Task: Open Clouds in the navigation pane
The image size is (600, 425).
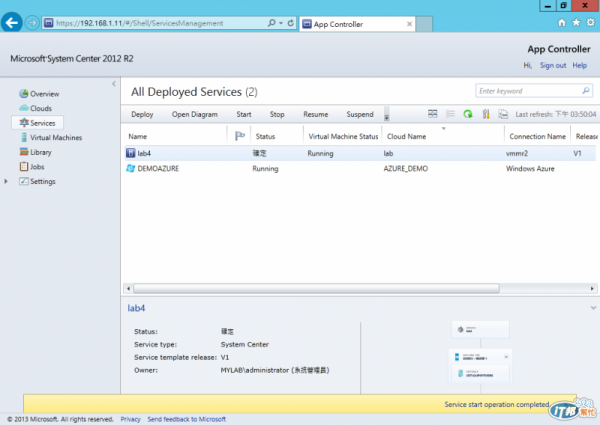Action: pos(36,108)
